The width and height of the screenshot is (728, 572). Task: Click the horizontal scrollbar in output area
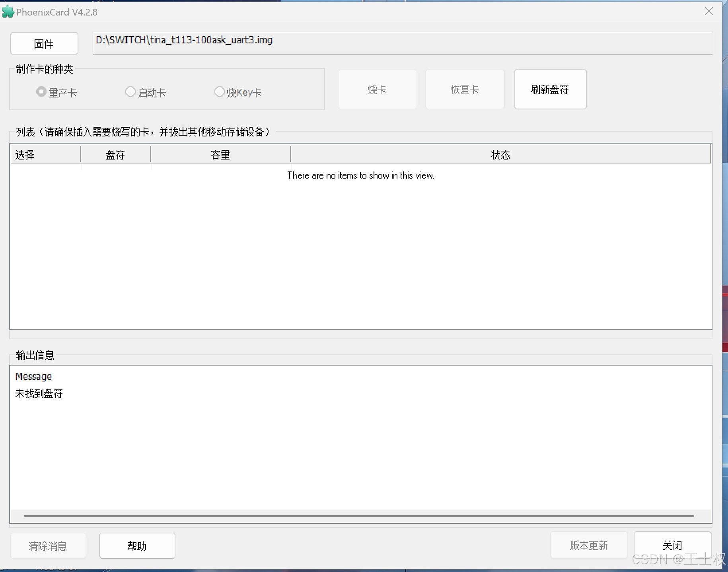click(358, 516)
